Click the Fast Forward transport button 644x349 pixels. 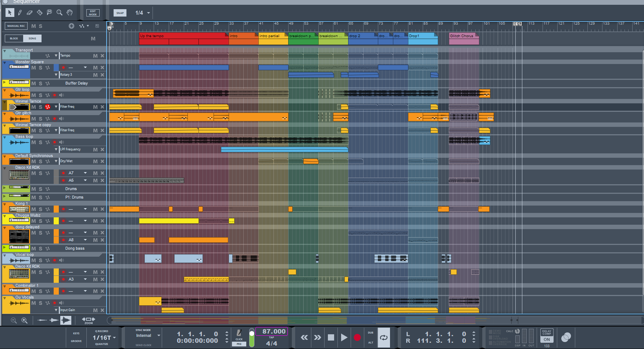(x=318, y=337)
